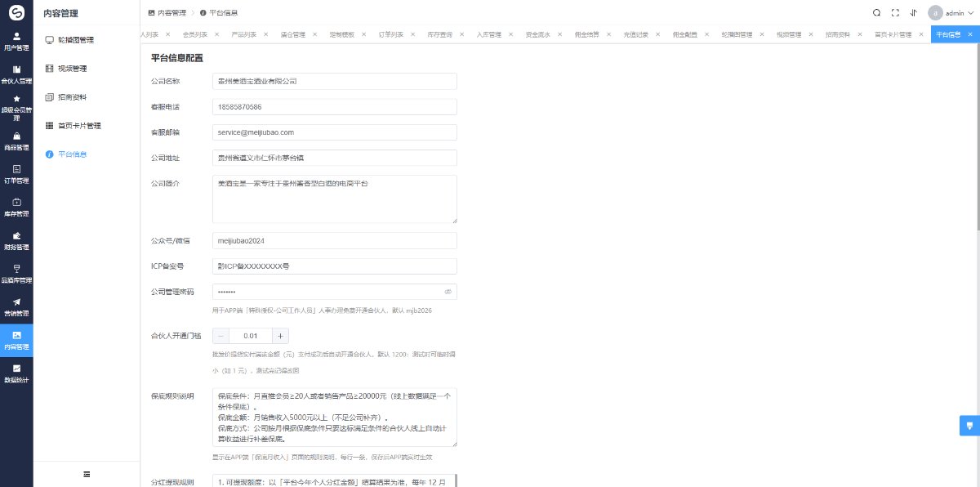Edit the 客服邮箱 input field
Screen dimensions: 980x487
click(334, 132)
